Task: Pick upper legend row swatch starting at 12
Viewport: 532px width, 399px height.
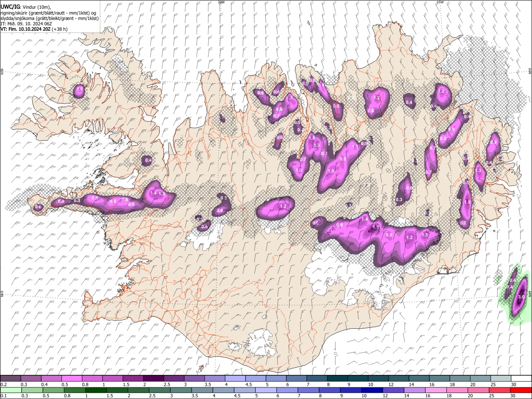Action: pos(398,379)
